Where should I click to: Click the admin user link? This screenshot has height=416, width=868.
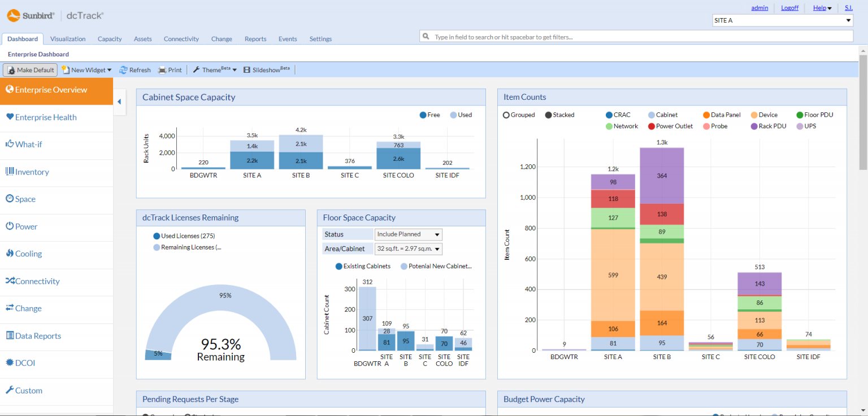[x=759, y=8]
